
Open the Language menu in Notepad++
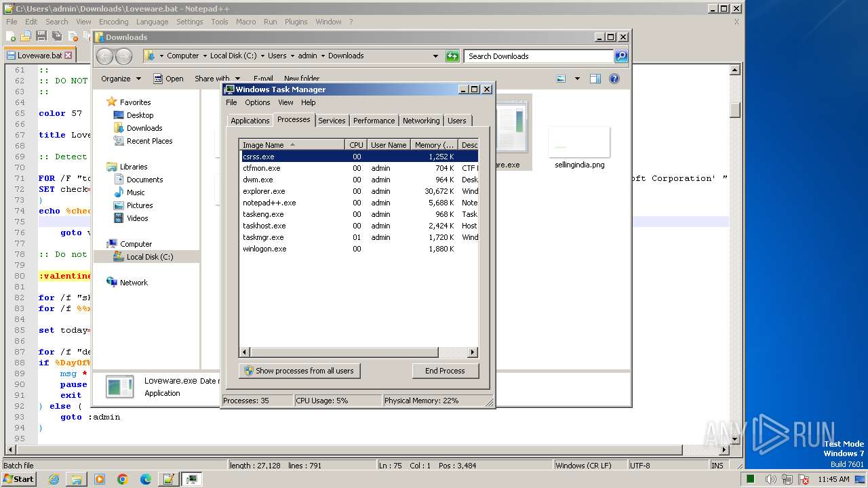click(152, 22)
